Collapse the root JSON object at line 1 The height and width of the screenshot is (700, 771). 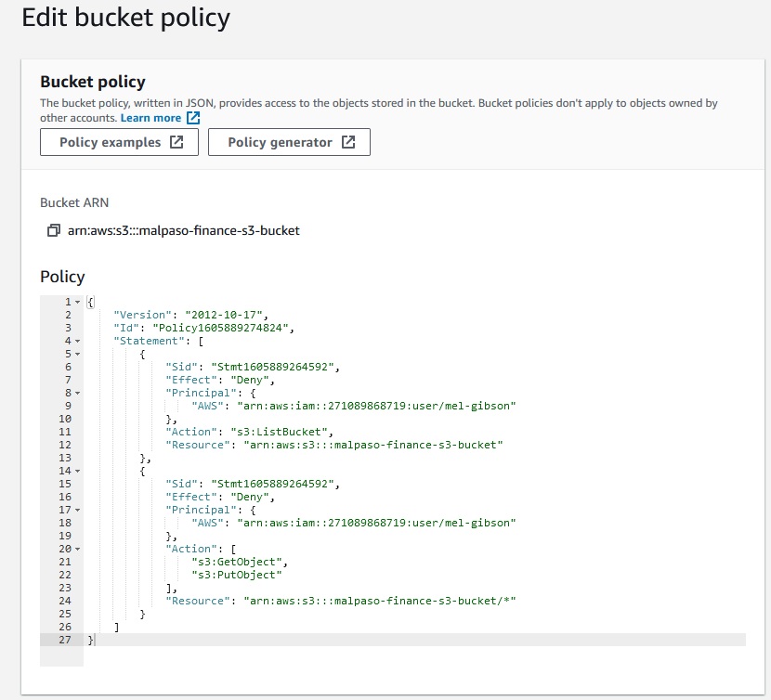click(x=76, y=303)
